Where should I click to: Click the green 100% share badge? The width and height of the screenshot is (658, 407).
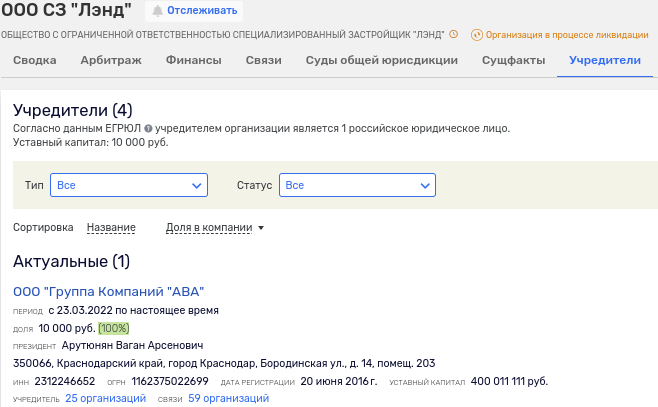[113, 328]
